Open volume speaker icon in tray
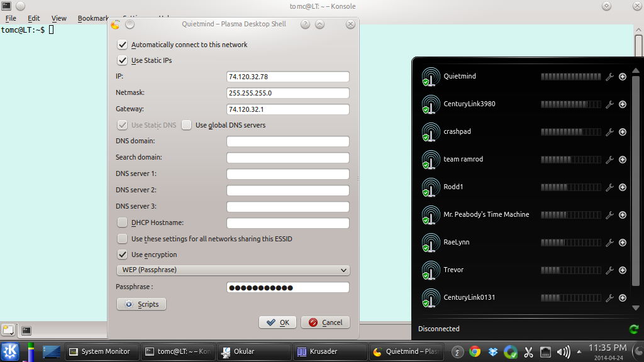The height and width of the screenshot is (362, 644). point(563,352)
